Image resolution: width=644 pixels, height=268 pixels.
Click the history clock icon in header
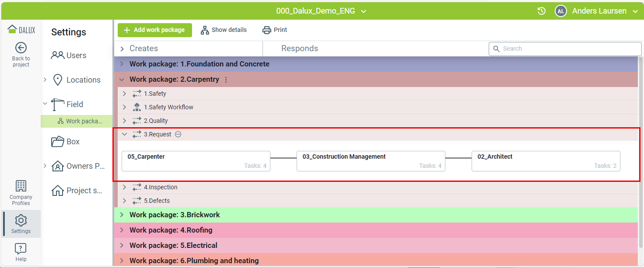[x=541, y=11]
